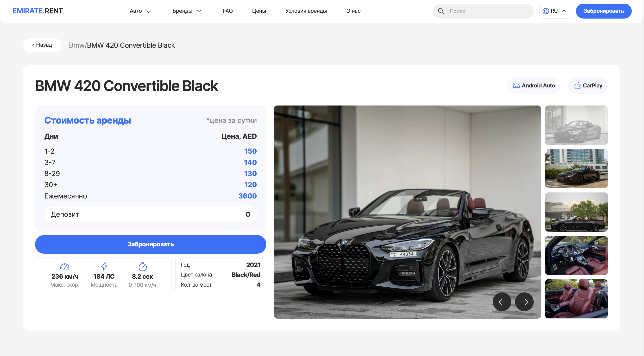Open the RU language selector
The width and height of the screenshot is (644, 356).
pos(555,11)
